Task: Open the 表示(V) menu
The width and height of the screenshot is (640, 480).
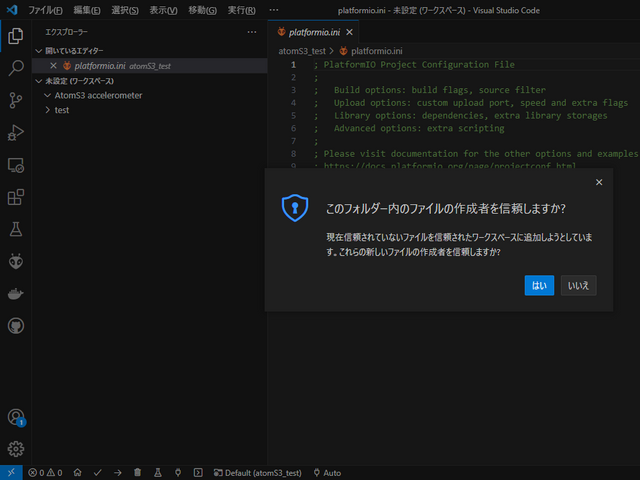Action: tap(163, 10)
